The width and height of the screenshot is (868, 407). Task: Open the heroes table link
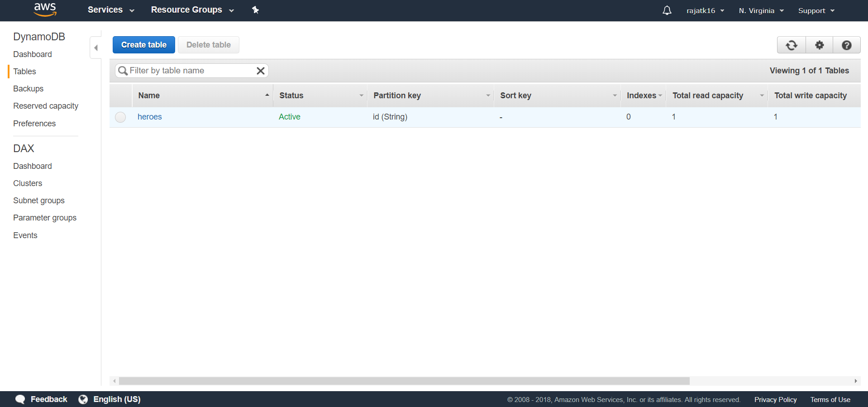149,117
